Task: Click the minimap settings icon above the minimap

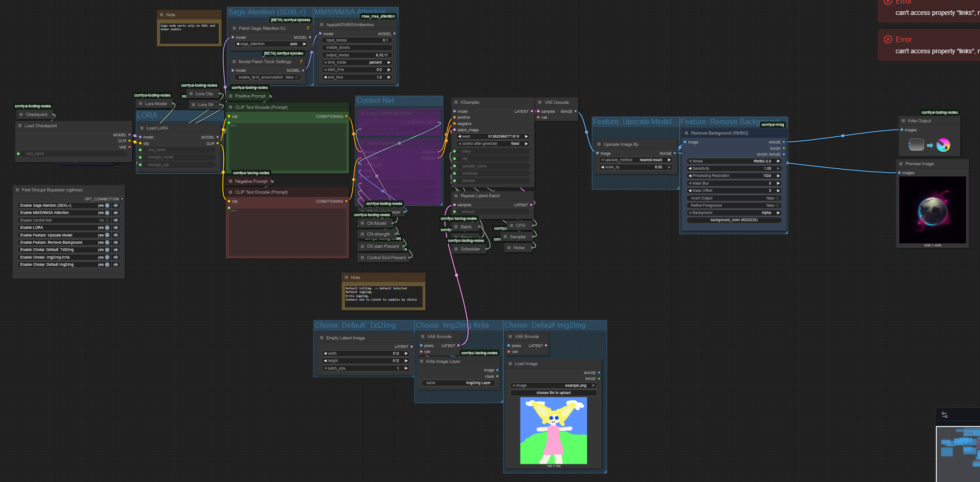Action: click(x=944, y=415)
